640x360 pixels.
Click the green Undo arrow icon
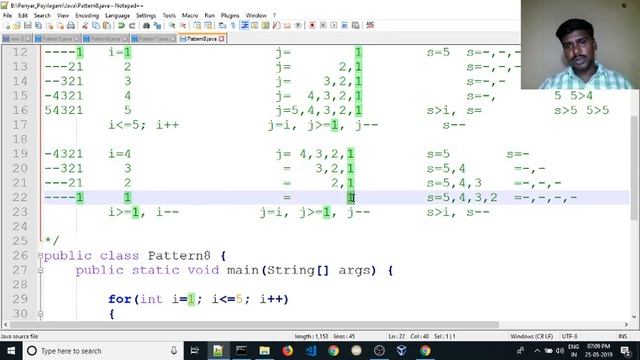point(121,26)
